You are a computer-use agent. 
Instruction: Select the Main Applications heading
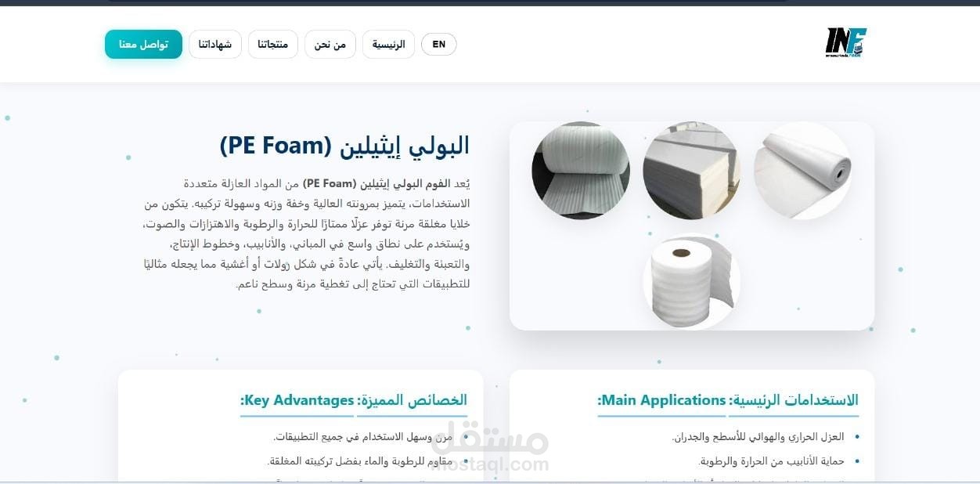(x=662, y=400)
